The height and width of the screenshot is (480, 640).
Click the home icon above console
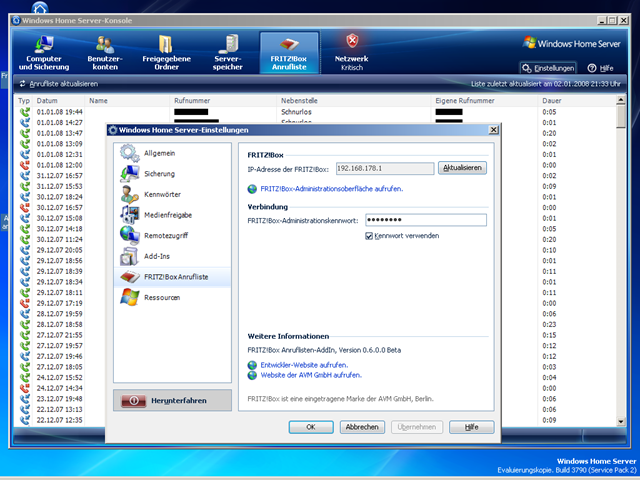tap(40, 7)
